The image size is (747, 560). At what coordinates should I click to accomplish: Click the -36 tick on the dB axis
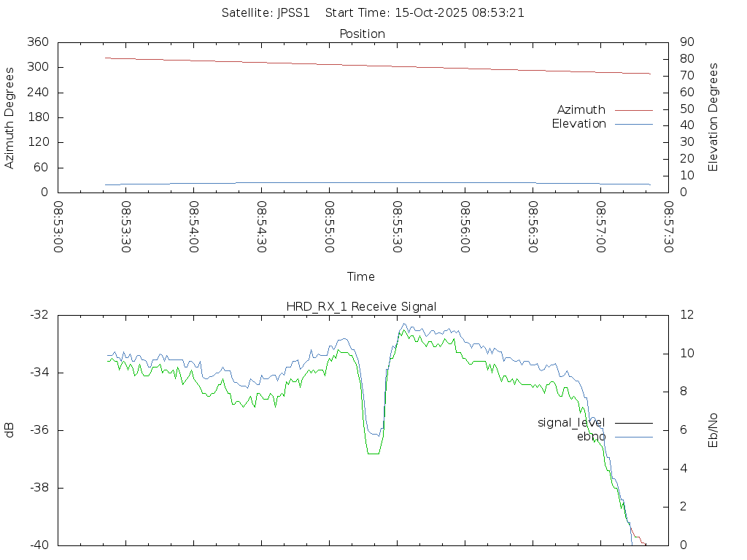click(39, 430)
